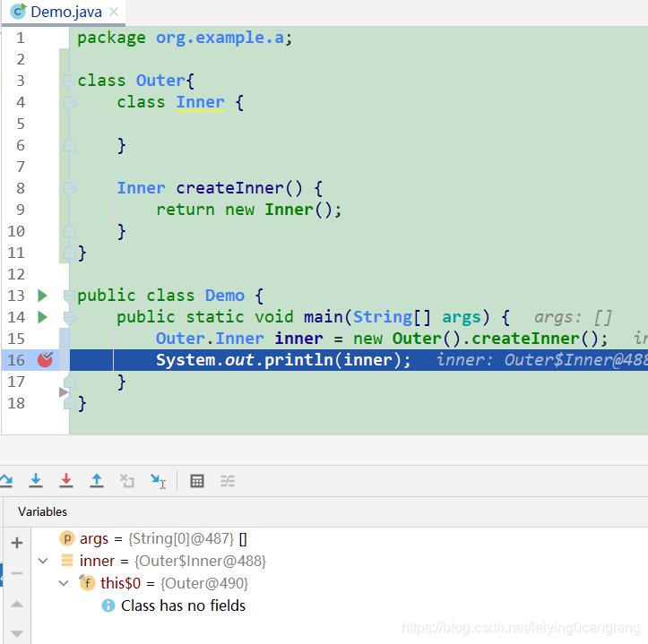Click fold end marker on line 11
Viewport: 648px width, 644px height.
click(x=69, y=252)
